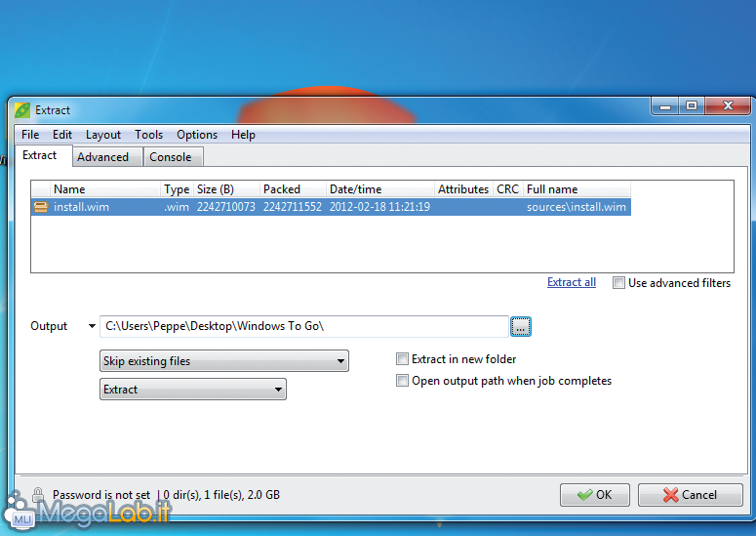Open the Options menu
Viewport: 756px width, 536px height.
[197, 135]
